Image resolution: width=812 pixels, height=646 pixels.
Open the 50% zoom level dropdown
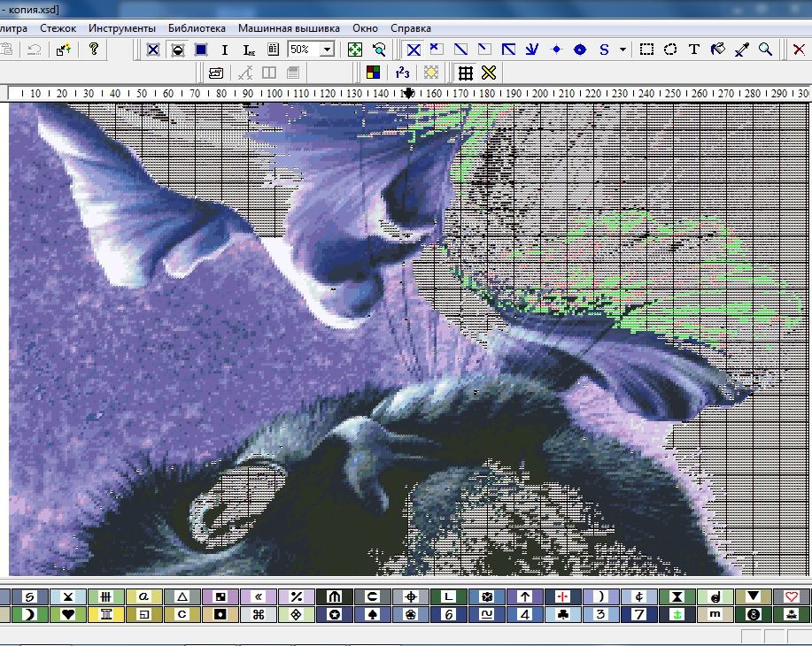[328, 50]
